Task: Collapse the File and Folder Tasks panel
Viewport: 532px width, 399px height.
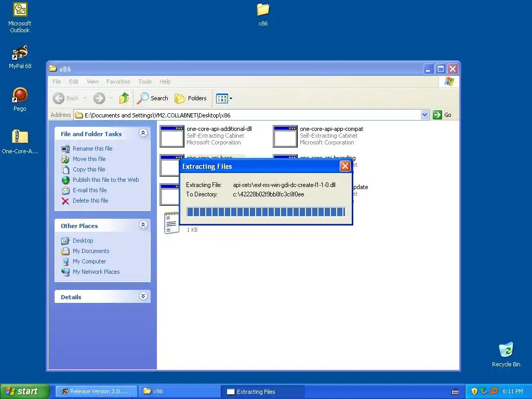Action: coord(143,133)
